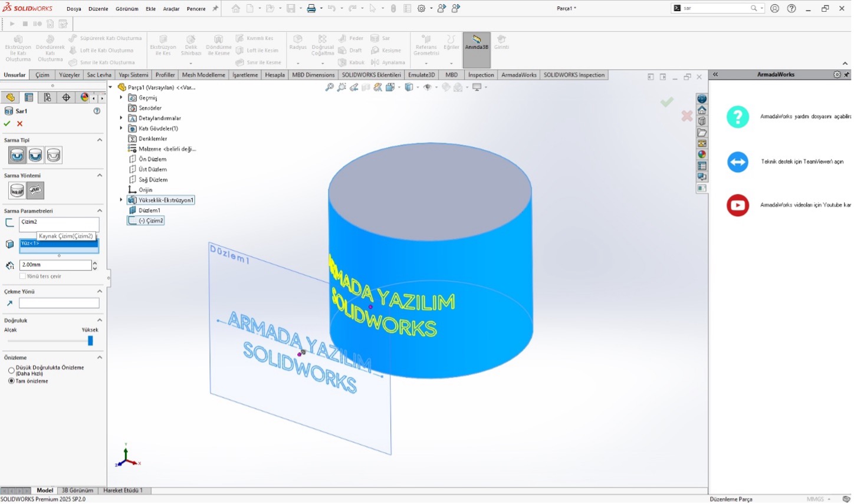This screenshot has width=854, height=504.
Task: Open the Options gear icon in the title toolbar
Action: pos(421,8)
